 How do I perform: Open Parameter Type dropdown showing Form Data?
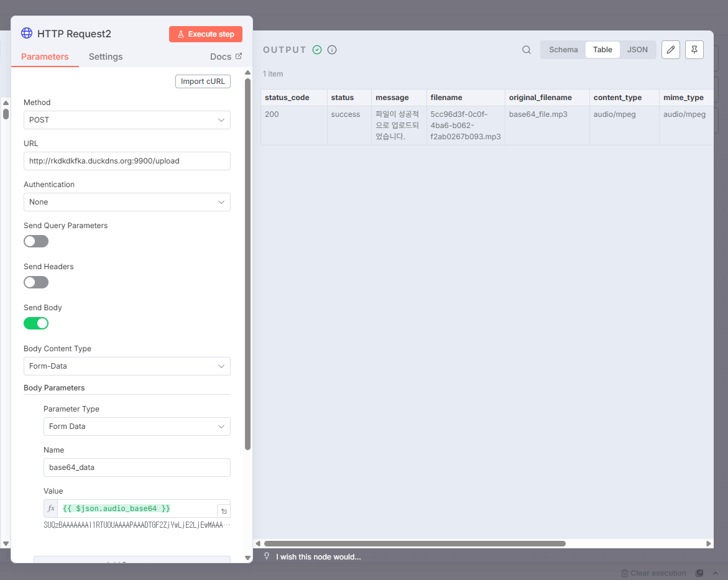(x=137, y=426)
